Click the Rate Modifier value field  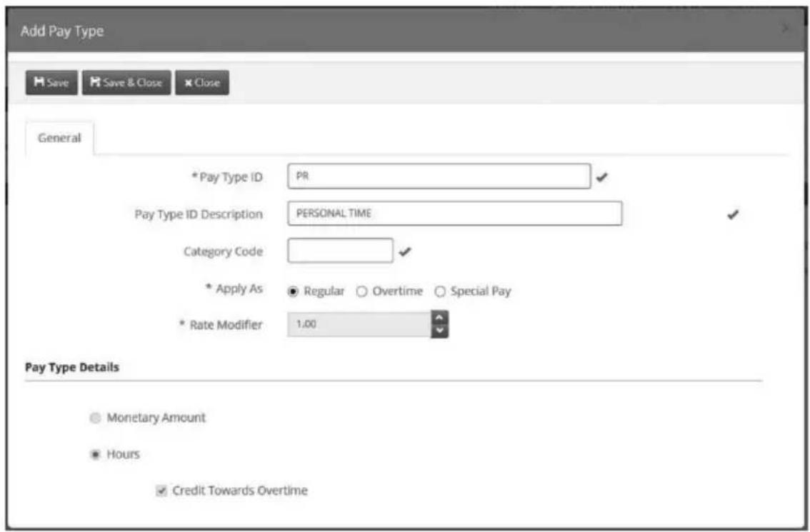click(x=359, y=324)
